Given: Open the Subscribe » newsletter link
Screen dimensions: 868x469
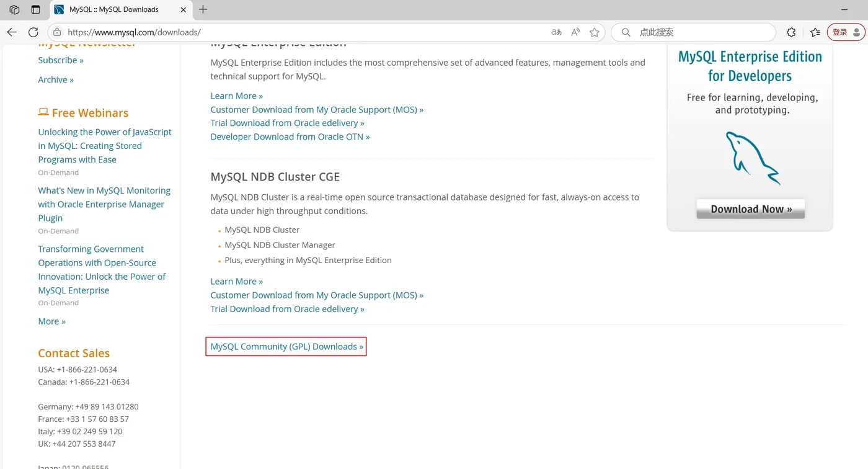Looking at the screenshot, I should [61, 60].
